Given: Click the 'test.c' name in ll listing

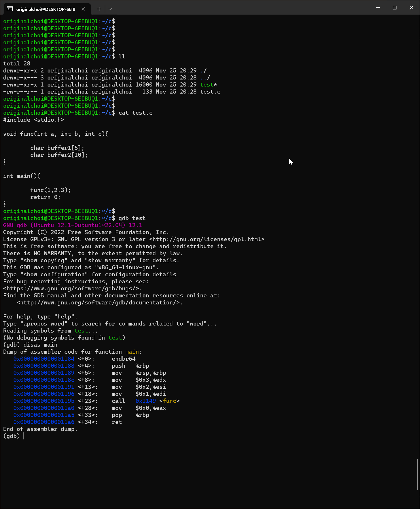Looking at the screenshot, I should 210,92.
